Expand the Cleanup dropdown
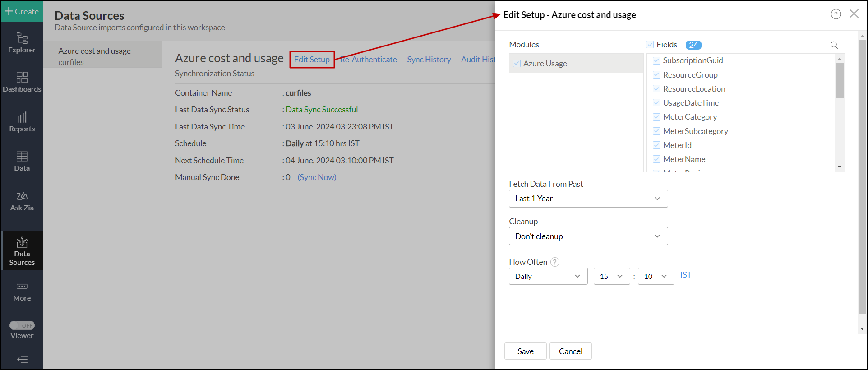Viewport: 868px width, 370px height. pyautogui.click(x=588, y=236)
